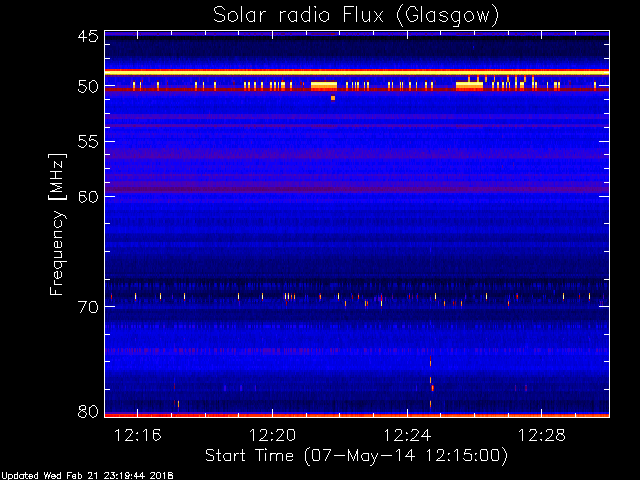Image resolution: width=640 pixels, height=480 pixels.
Task: Click the 'Updated Wed Feb 21 23:19:44 2018' timestamp
Action: 87,476
